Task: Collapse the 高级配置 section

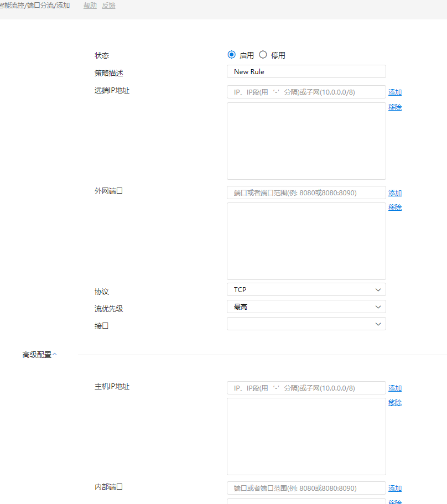Action: [40, 355]
